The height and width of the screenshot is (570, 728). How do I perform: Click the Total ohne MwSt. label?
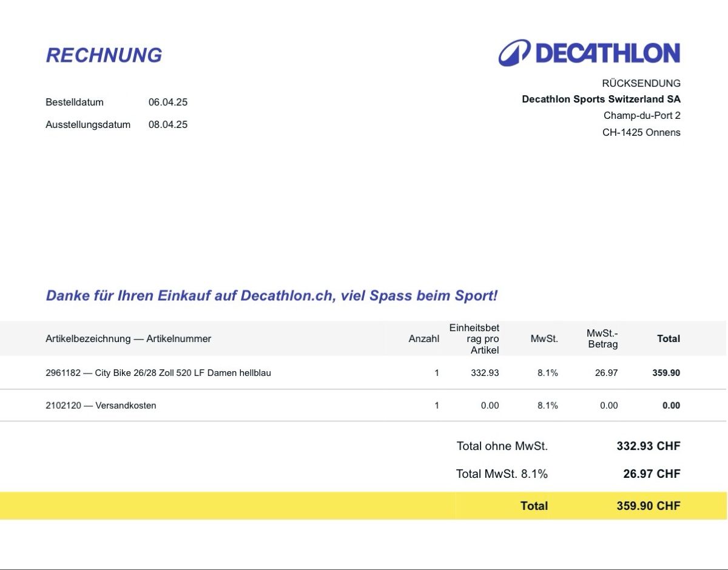coord(502,446)
